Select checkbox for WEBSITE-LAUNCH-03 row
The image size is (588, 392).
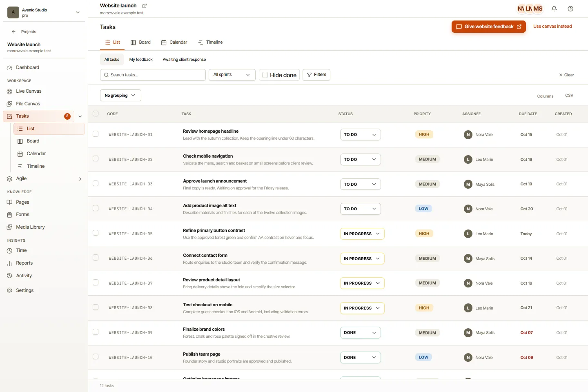96,183
